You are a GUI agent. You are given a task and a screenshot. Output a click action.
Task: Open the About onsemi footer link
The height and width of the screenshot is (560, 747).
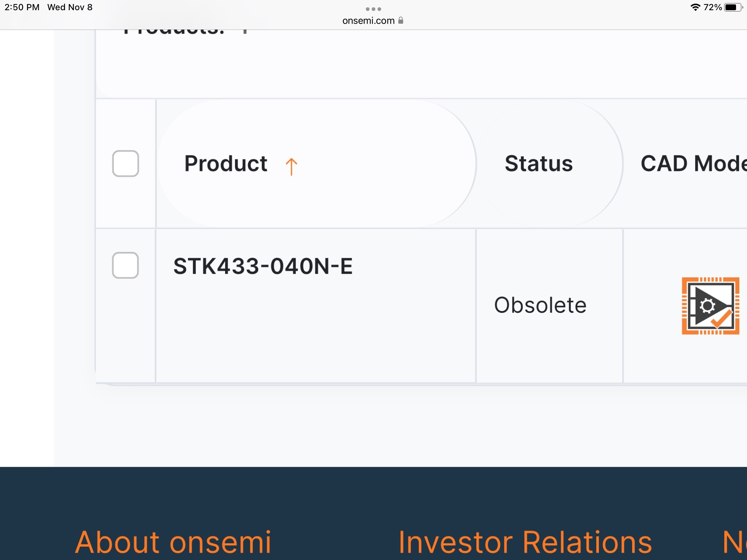click(x=173, y=542)
